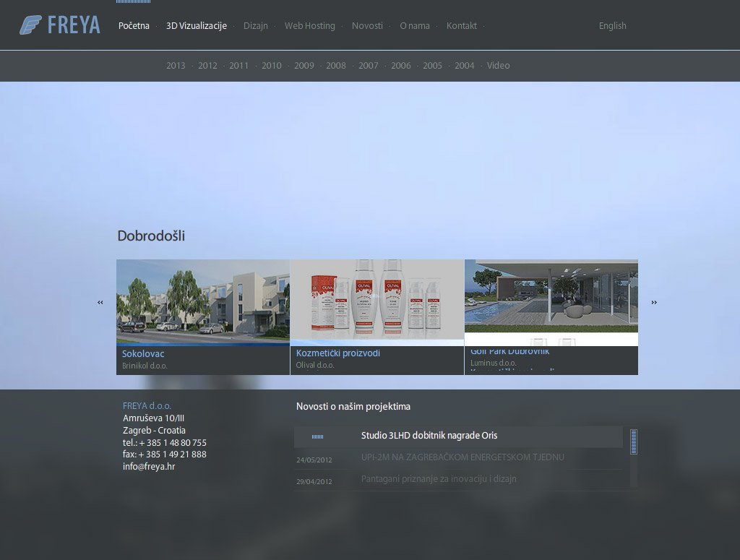Navigate to Dizajn page
740x560 pixels.
pos(256,26)
